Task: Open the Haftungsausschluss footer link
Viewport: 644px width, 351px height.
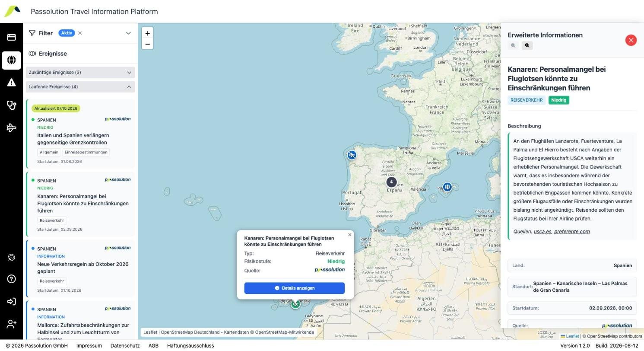Action: (x=190, y=346)
